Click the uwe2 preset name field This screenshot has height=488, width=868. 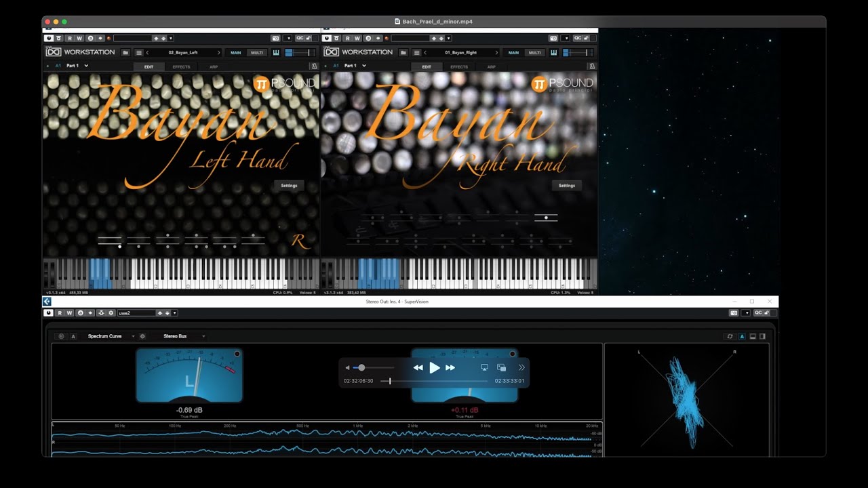(136, 313)
